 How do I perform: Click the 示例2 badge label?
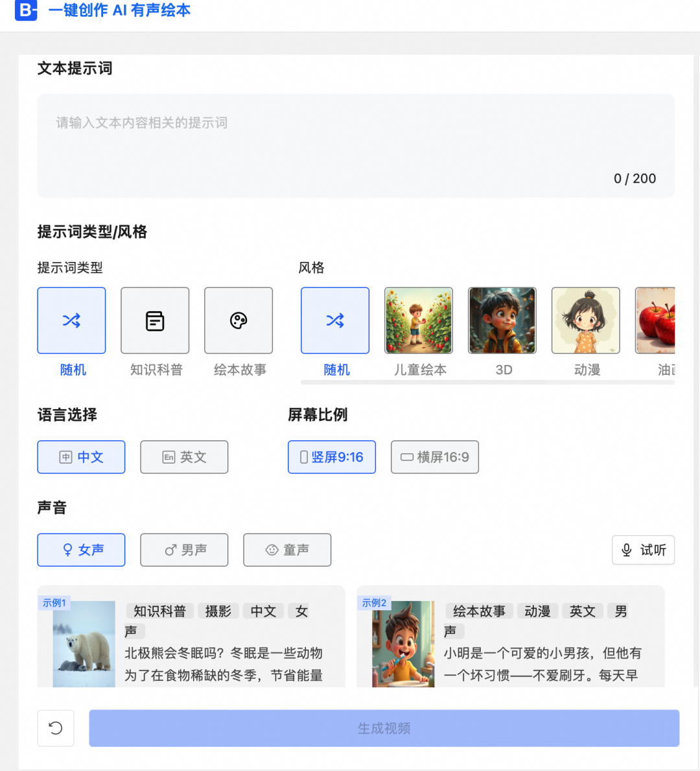[374, 603]
